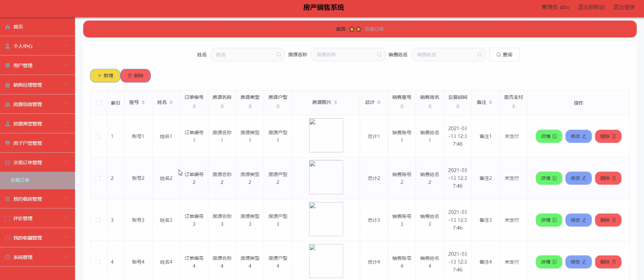Select 交易订单 submenu item
Screen dimensions: 644x280
tap(37, 180)
